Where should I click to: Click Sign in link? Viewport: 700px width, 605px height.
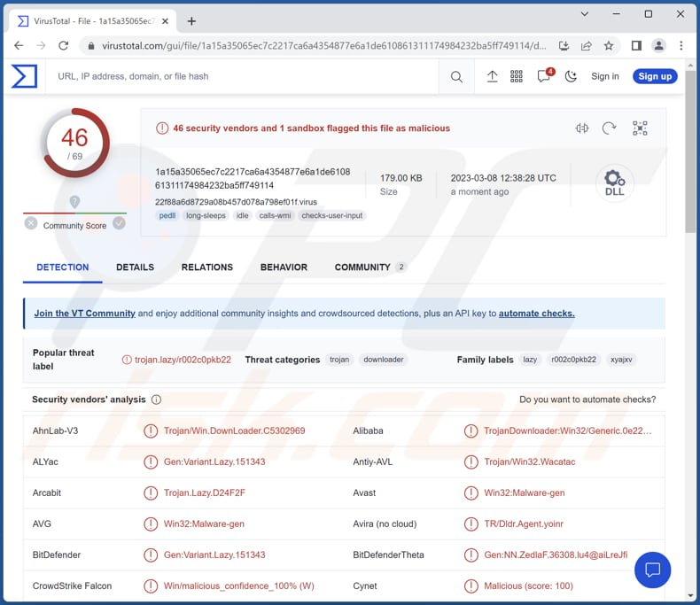[605, 76]
